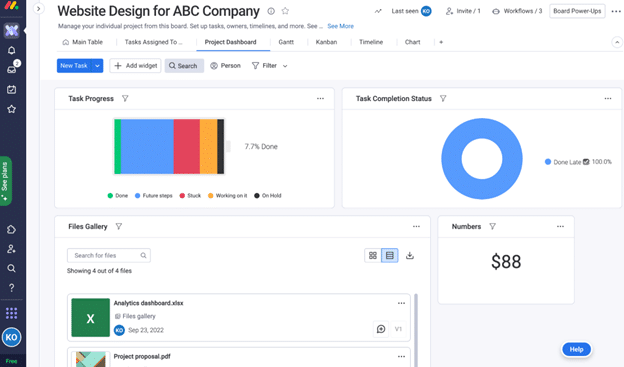Viewport: 624px width, 367px height.
Task: Open Filter dropdown chevron
Action: [285, 66]
